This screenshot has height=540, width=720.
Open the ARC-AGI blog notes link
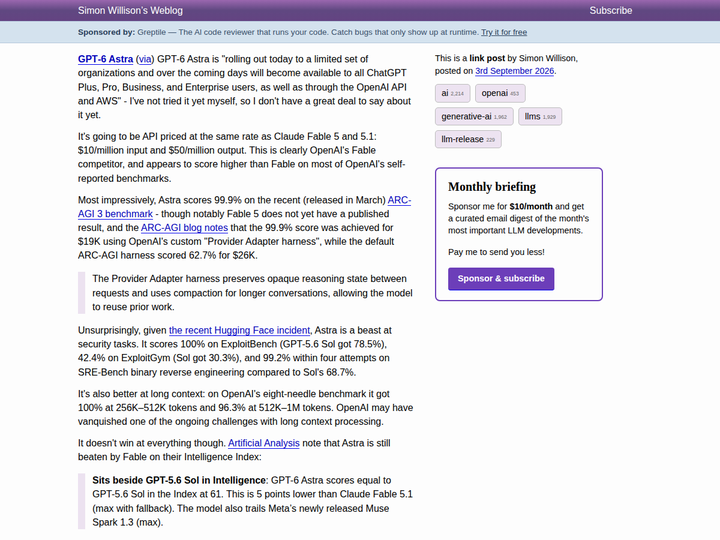pyautogui.click(x=184, y=228)
